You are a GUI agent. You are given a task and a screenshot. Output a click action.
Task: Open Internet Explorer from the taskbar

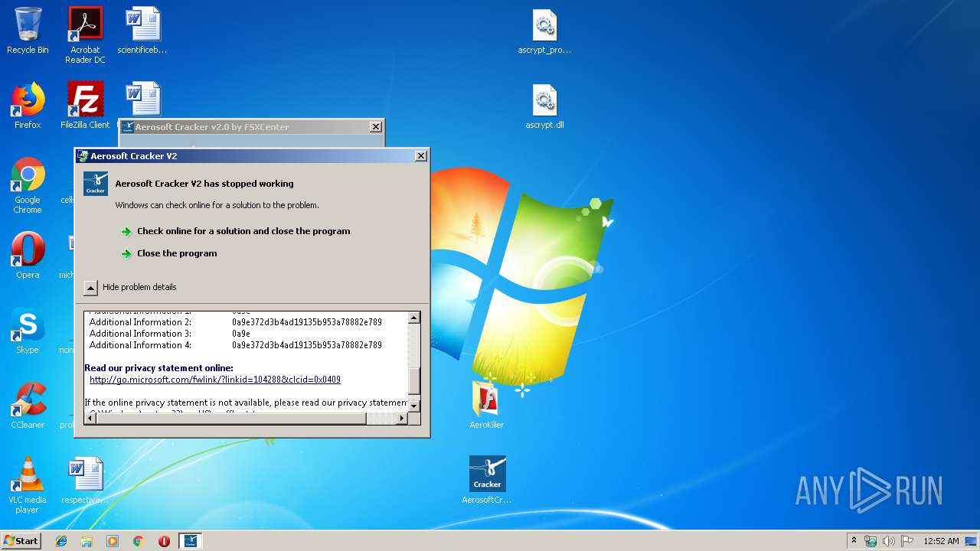tap(61, 541)
